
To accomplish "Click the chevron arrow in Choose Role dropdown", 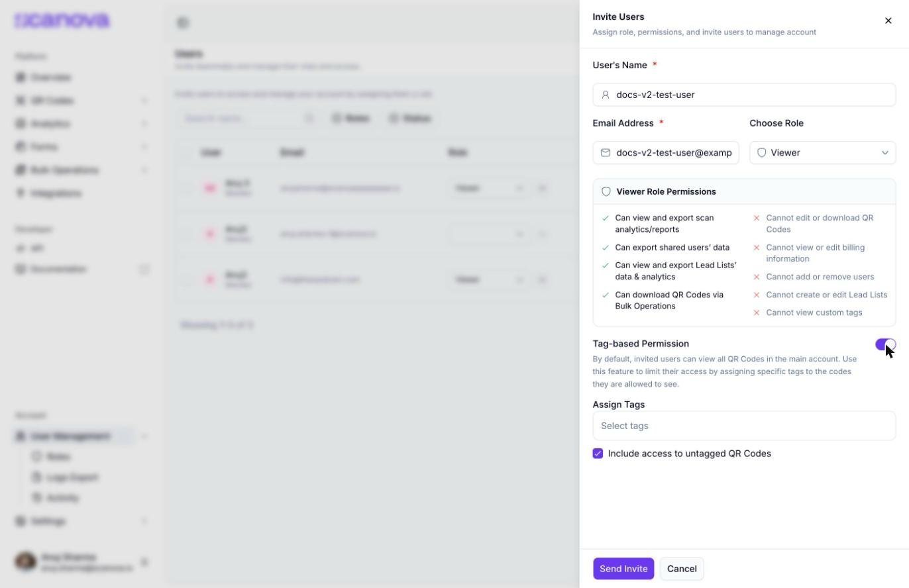I will pyautogui.click(x=885, y=153).
